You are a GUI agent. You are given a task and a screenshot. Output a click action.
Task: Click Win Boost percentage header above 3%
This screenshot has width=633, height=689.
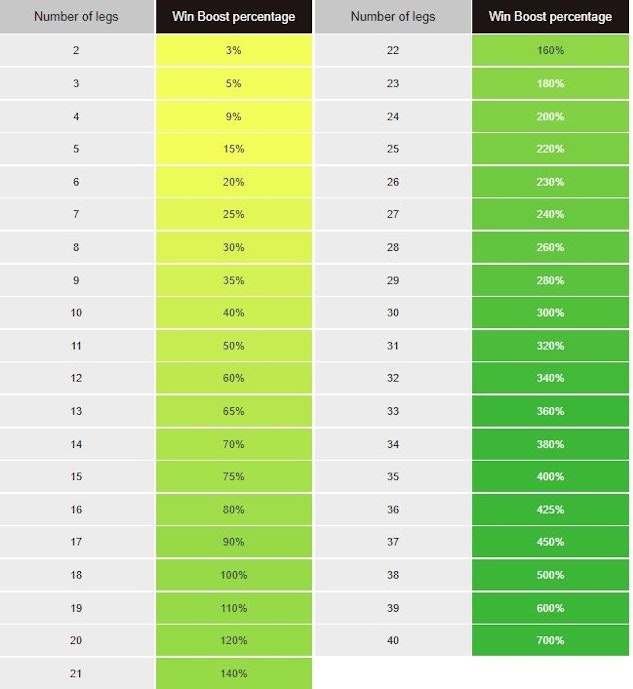pyautogui.click(x=233, y=17)
